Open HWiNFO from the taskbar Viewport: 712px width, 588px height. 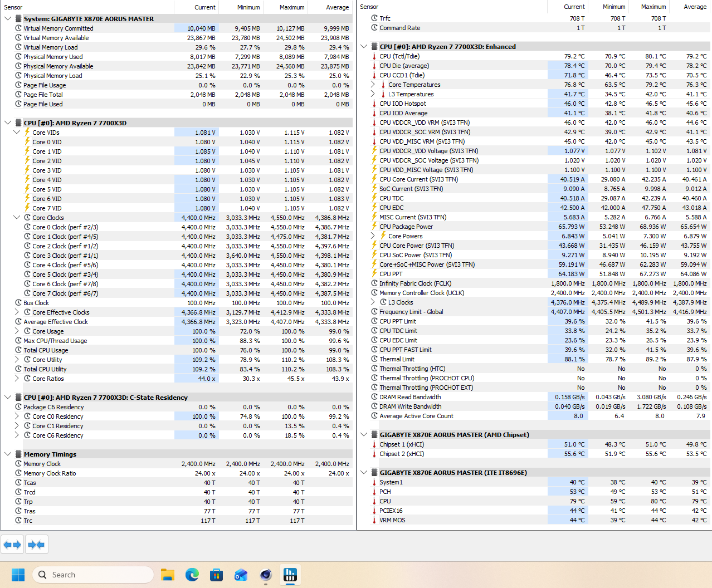coord(290,575)
